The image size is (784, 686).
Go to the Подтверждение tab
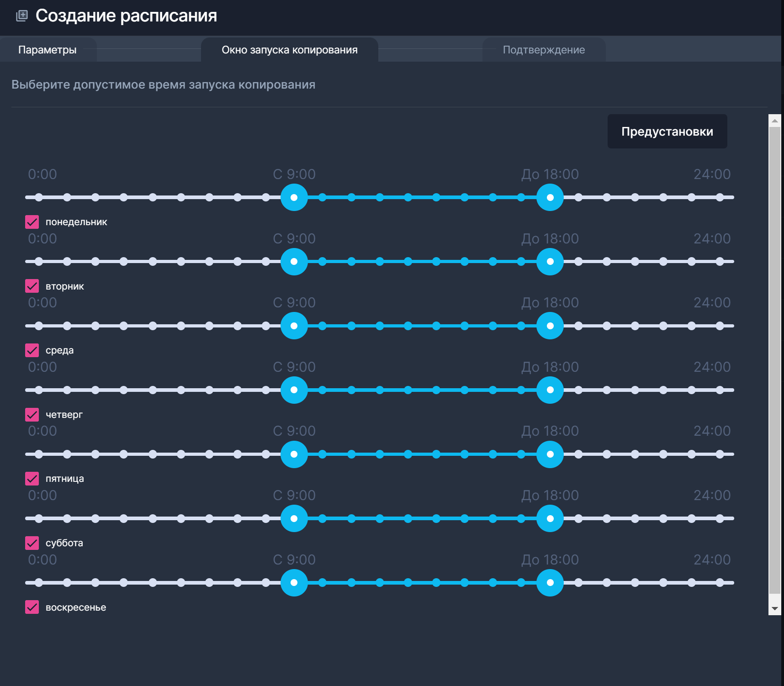[x=543, y=50]
